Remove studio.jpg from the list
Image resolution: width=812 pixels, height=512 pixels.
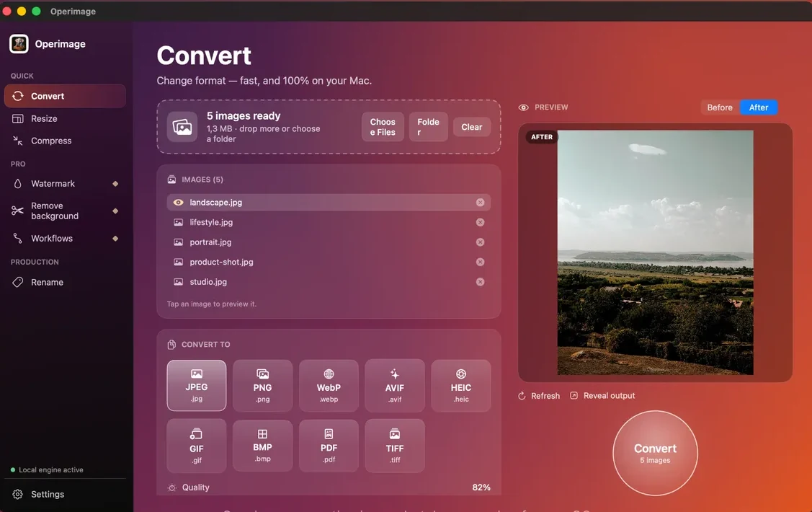tap(480, 282)
